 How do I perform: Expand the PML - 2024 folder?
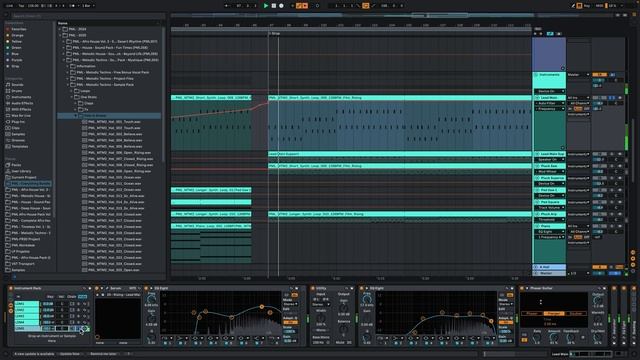point(60,29)
